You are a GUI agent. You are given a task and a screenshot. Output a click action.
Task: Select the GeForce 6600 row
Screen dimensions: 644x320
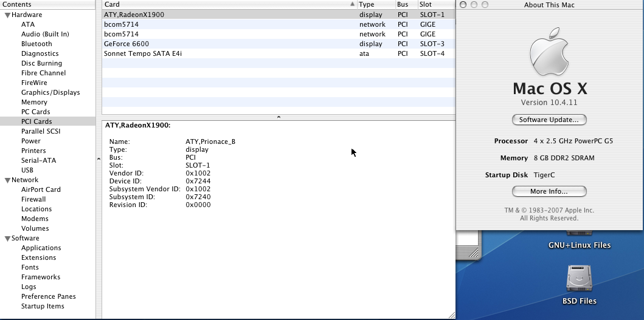click(279, 44)
